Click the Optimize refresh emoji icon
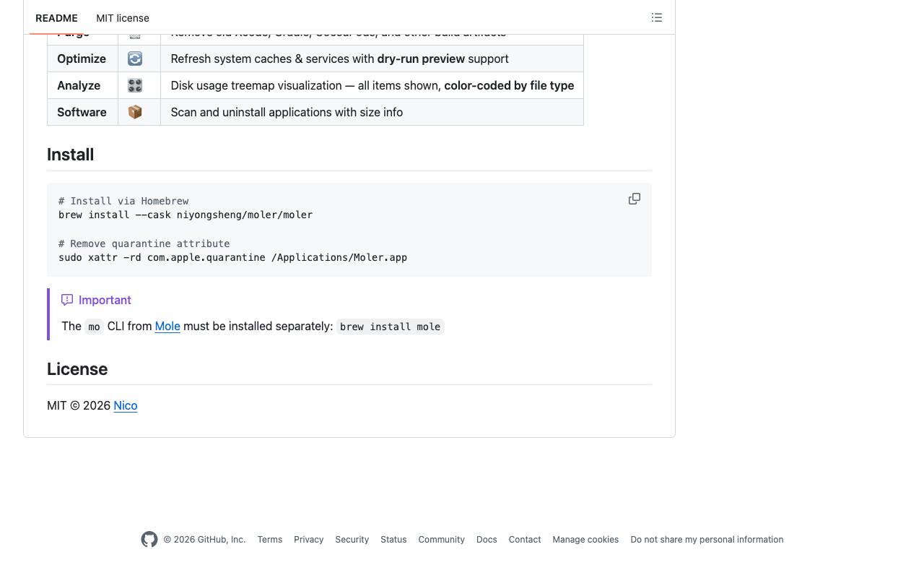This screenshot has height=578, width=924. click(135, 59)
